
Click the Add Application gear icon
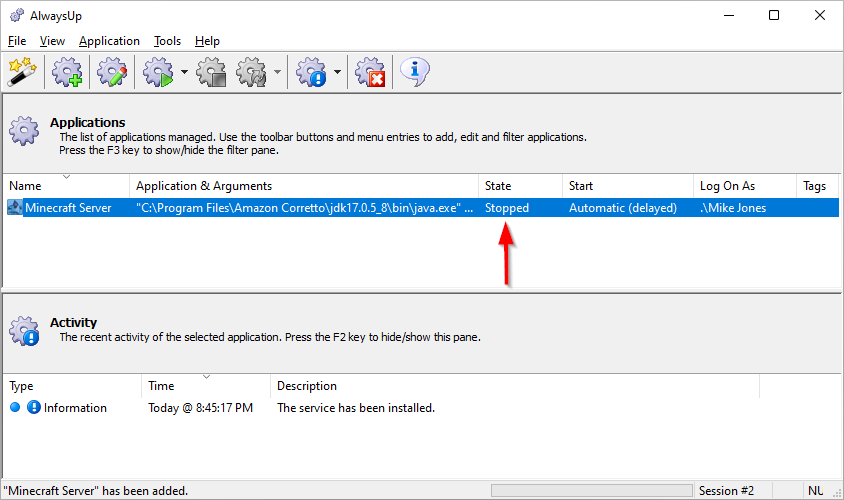click(x=67, y=72)
